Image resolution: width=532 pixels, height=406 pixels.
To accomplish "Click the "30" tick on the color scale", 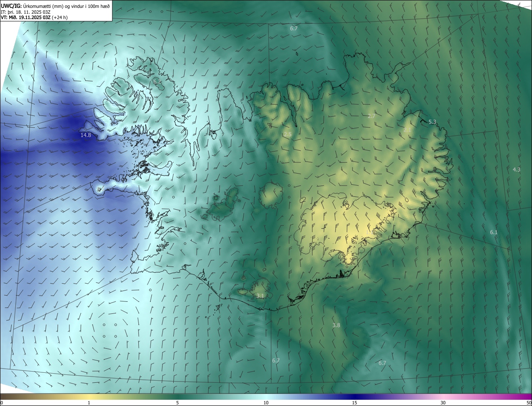I will point(443,403).
